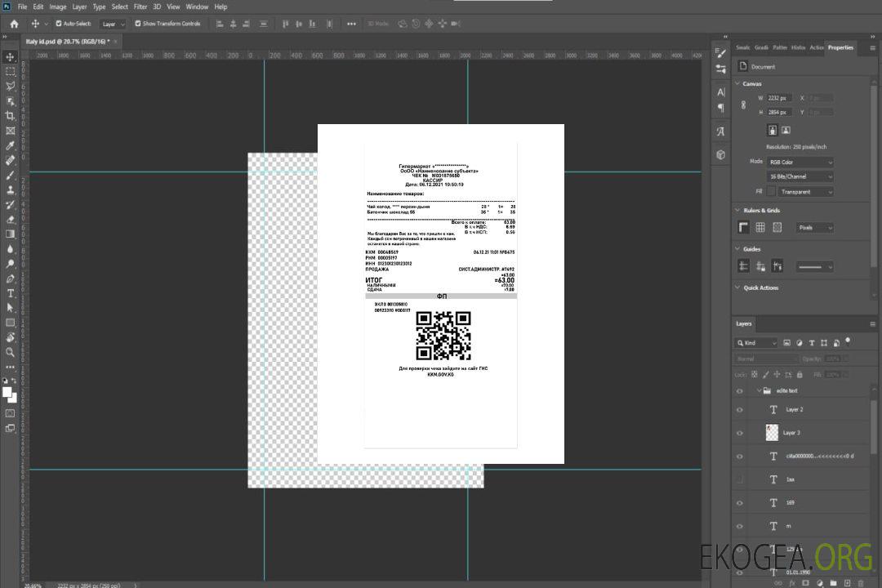882x588 pixels.
Task: Click the rulers icon under Rulers & Grids
Action: (743, 228)
